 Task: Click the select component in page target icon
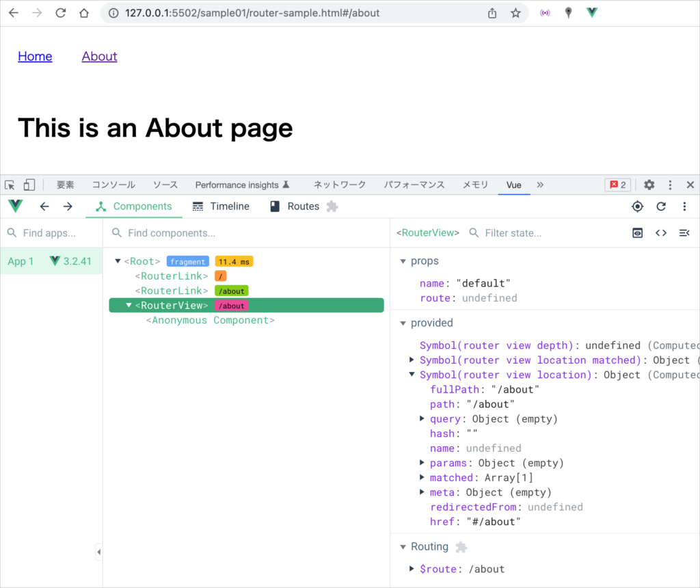click(x=637, y=206)
